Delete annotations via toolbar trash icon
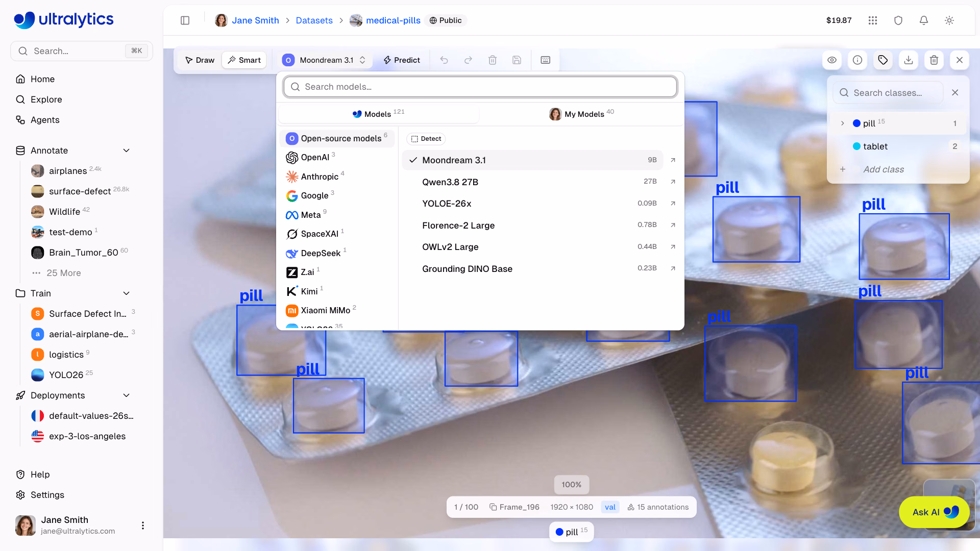 (x=493, y=60)
